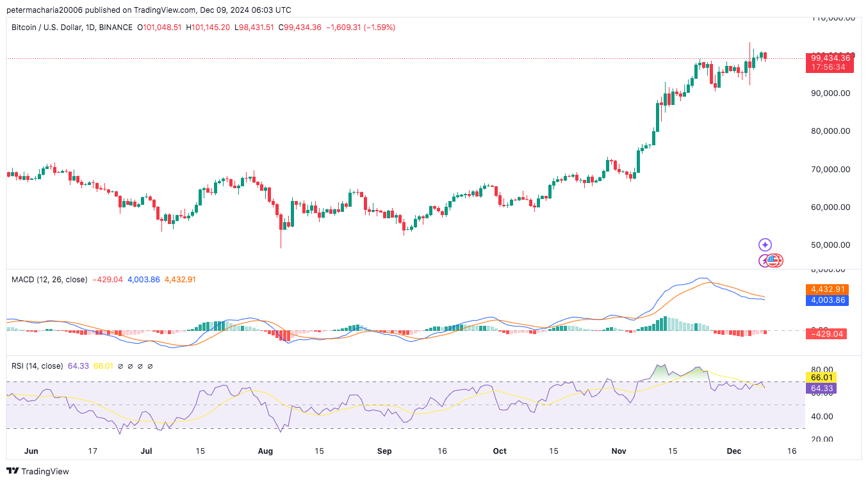Click the 70,000.00 price scale label
This screenshot has width=868, height=482.
pos(830,169)
